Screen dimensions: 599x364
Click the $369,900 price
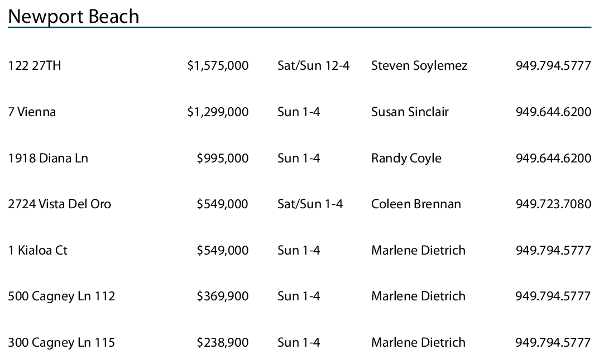tap(222, 296)
